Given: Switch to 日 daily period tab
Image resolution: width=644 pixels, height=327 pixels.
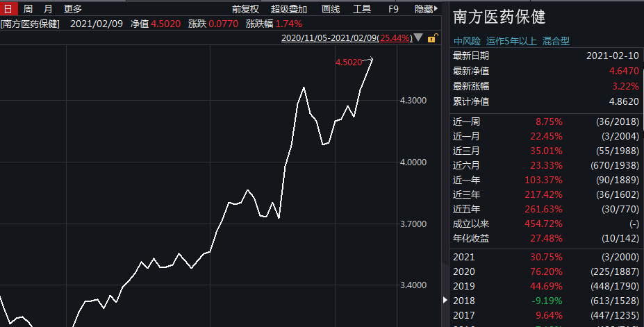Looking at the screenshot, I should 8,8.
